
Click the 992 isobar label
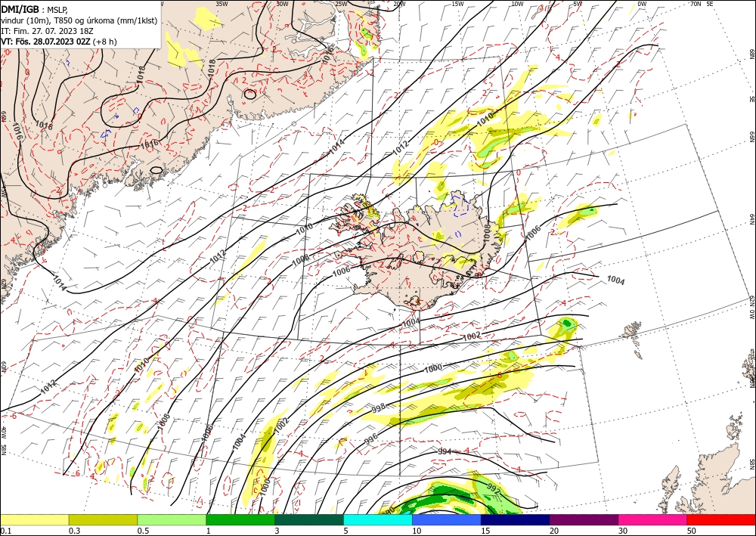[494, 488]
